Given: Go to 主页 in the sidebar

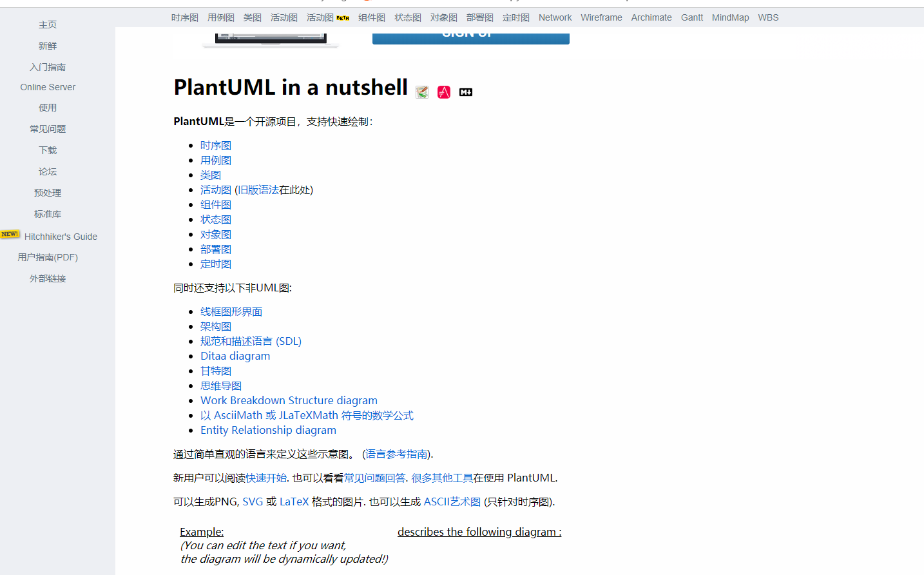Looking at the screenshot, I should (48, 24).
